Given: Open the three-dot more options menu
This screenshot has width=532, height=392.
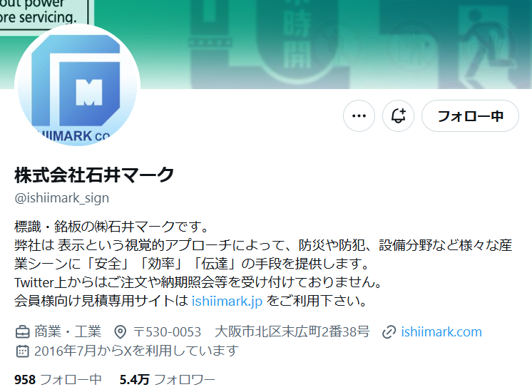Looking at the screenshot, I should (x=359, y=116).
